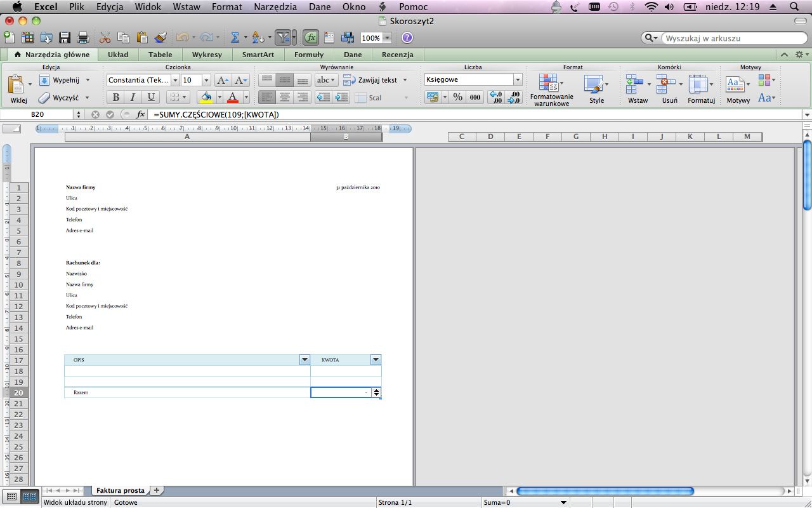Click the Save floppy disk icon

pyautogui.click(x=65, y=37)
